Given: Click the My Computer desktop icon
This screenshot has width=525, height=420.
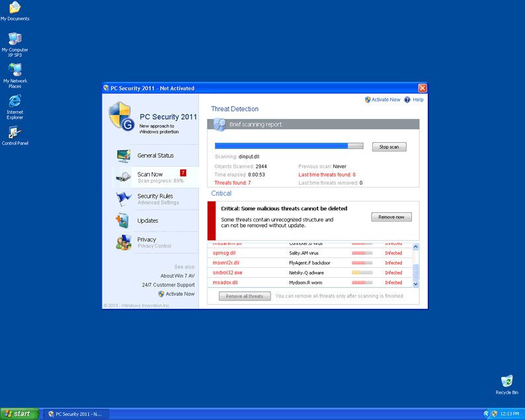Looking at the screenshot, I should point(15,39).
